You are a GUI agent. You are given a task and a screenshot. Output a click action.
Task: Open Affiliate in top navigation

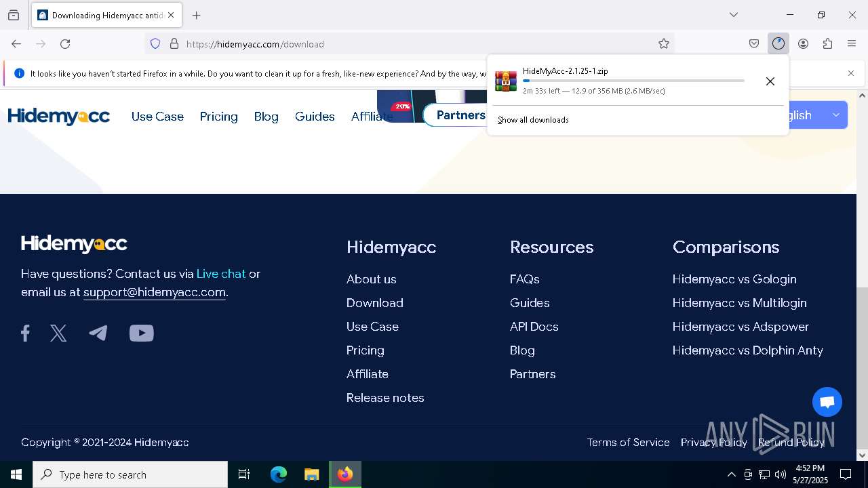click(372, 117)
